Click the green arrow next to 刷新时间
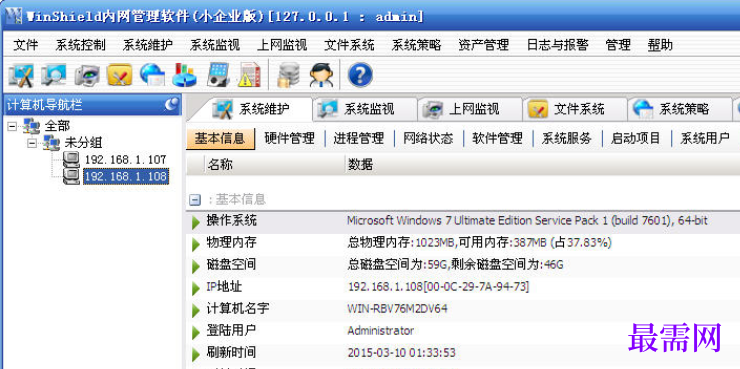740x369 pixels. (196, 354)
